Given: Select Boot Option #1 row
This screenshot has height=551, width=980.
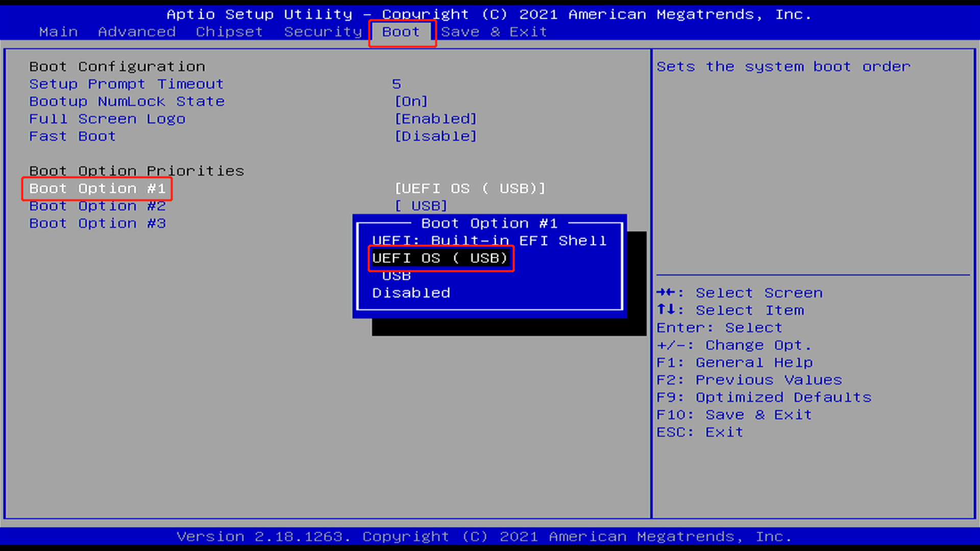Looking at the screenshot, I should tap(97, 189).
